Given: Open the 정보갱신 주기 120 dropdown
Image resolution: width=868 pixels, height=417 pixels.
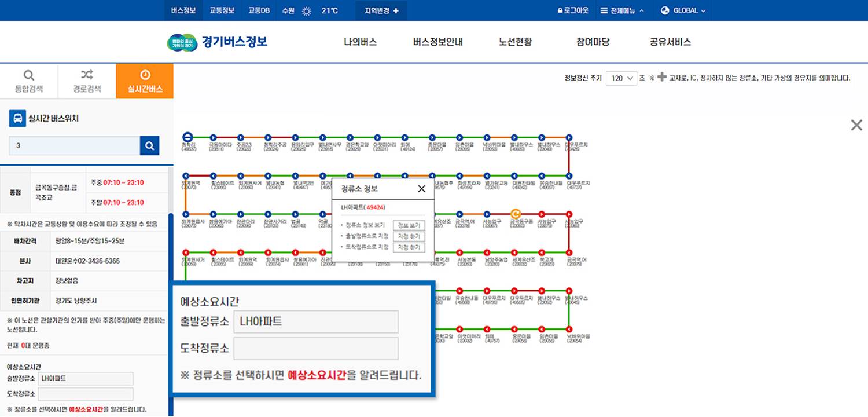Looking at the screenshot, I should pos(621,78).
